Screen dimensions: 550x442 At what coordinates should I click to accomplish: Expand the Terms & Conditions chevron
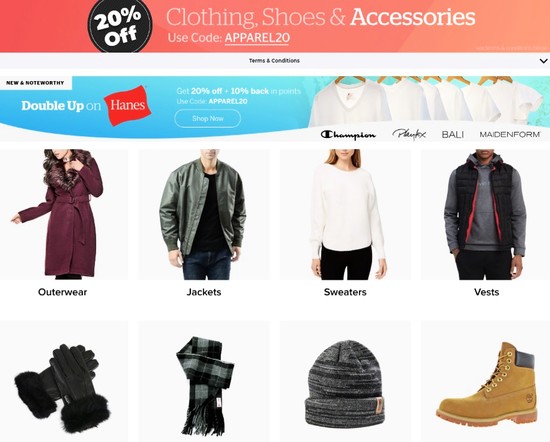543,61
